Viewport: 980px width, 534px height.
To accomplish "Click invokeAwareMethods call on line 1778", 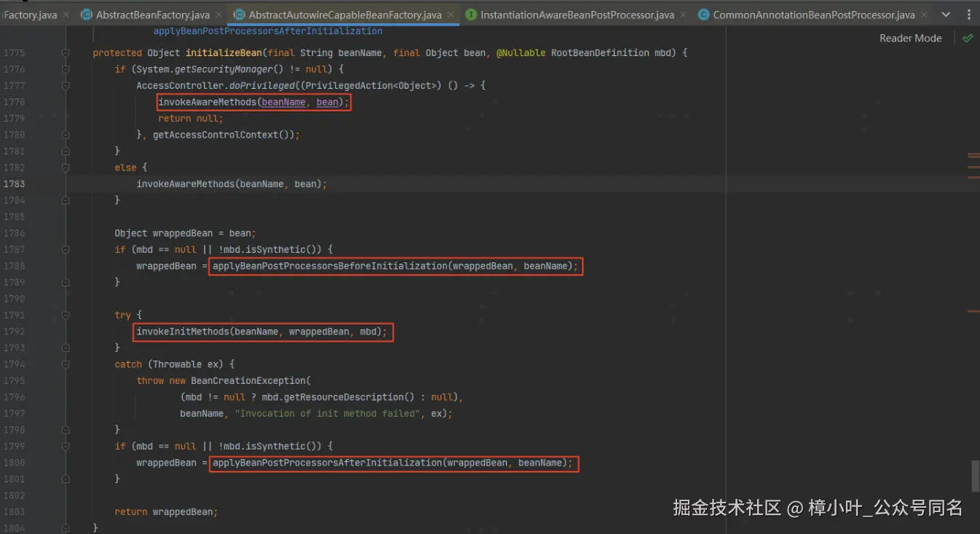I will pos(208,102).
